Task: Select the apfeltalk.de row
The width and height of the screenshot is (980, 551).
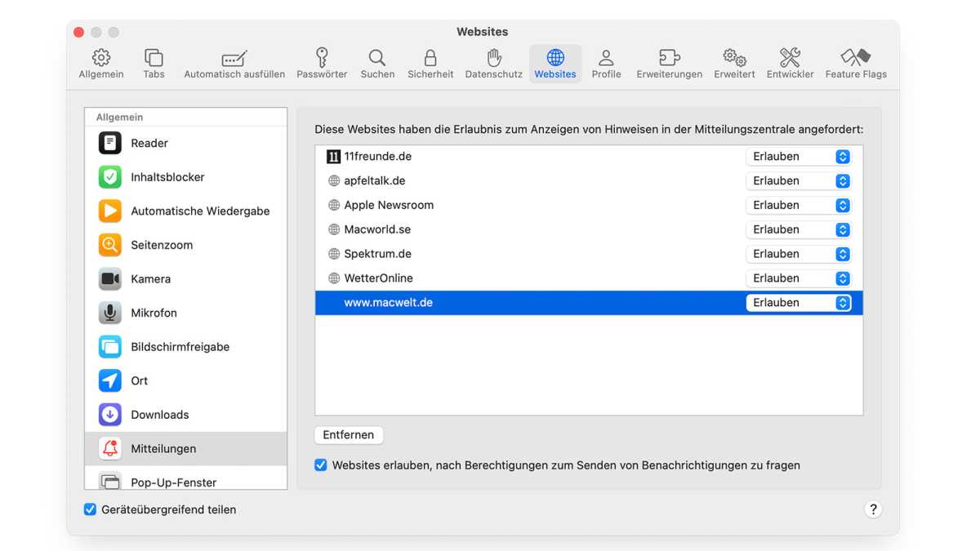Action: (x=589, y=181)
